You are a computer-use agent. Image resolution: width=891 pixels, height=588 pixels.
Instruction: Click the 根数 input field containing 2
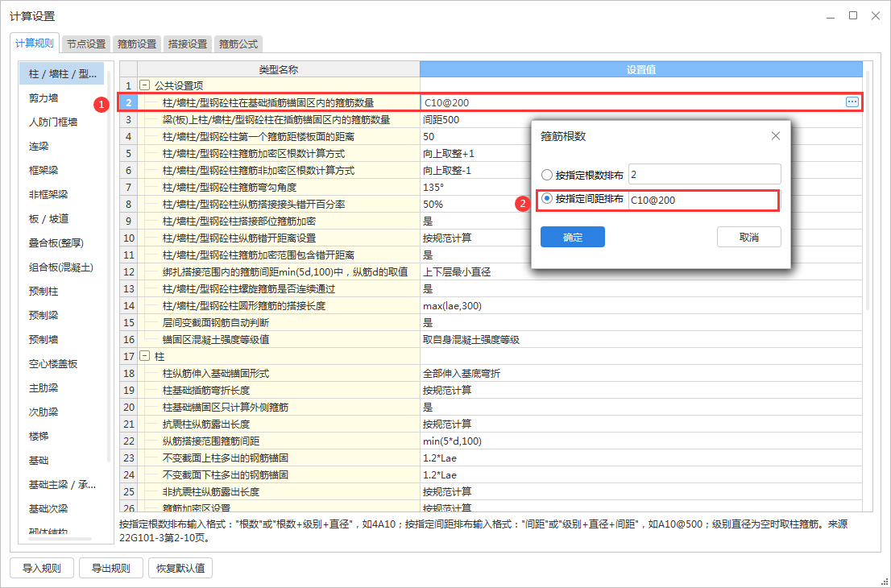point(705,175)
